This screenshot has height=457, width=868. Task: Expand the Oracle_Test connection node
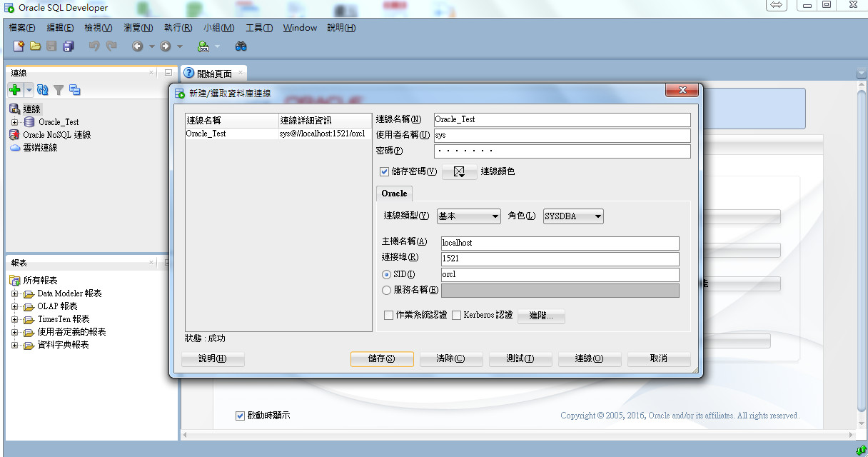14,122
